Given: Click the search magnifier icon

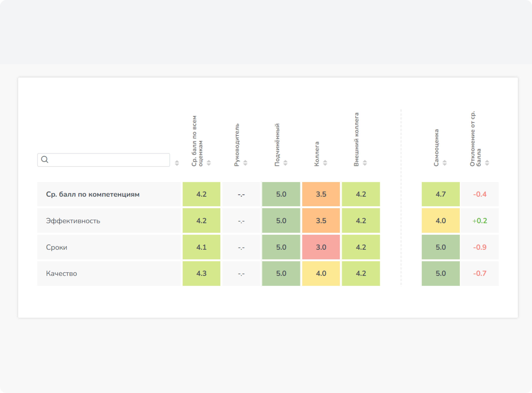Looking at the screenshot, I should tap(45, 159).
